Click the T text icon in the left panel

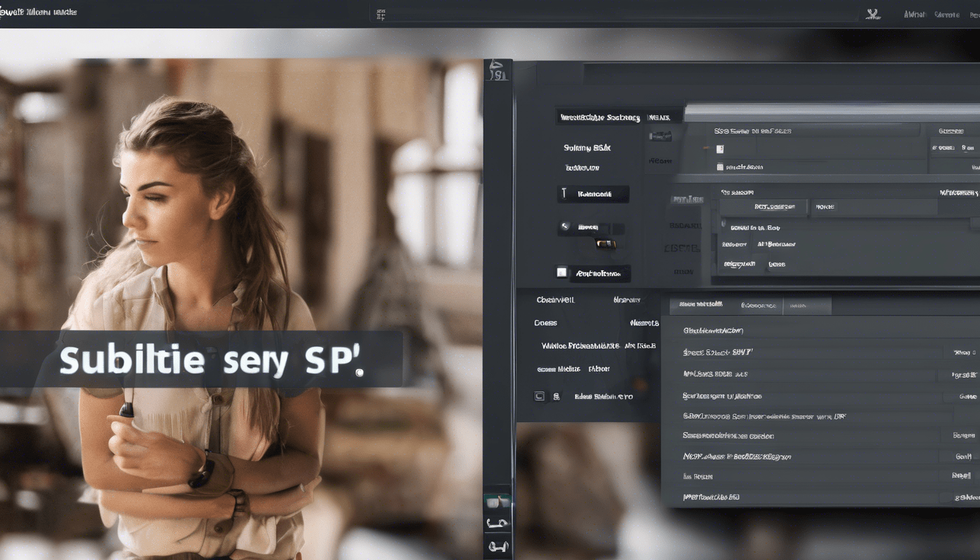pos(564,194)
